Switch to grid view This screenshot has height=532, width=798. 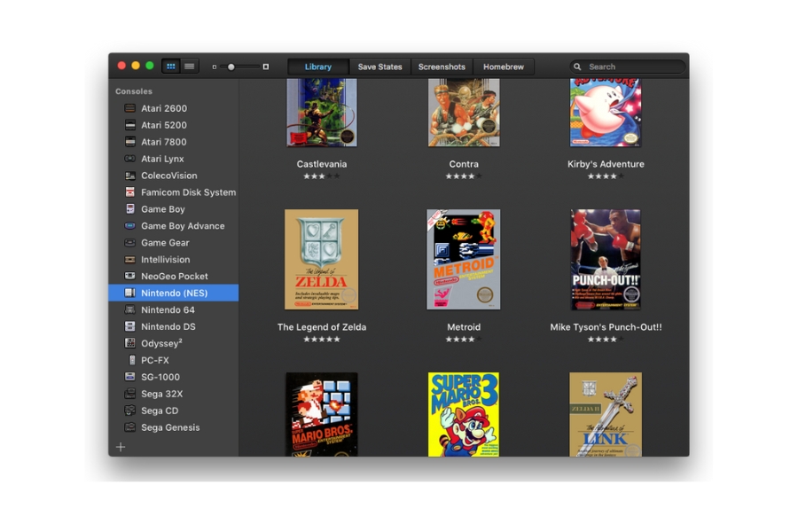[169, 66]
